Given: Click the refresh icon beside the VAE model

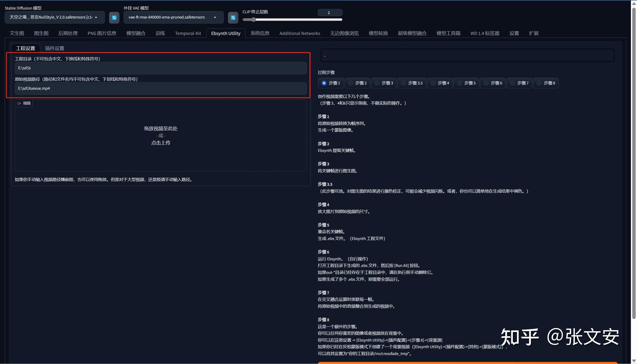Looking at the screenshot, I should (x=233, y=17).
